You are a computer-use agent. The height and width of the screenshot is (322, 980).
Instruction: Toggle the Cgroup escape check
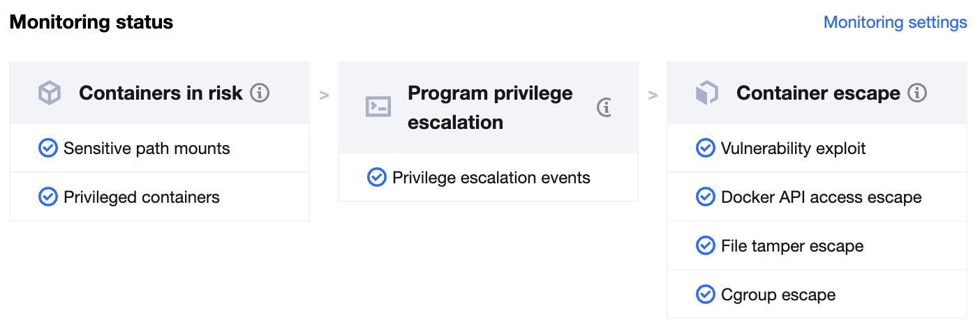(705, 295)
